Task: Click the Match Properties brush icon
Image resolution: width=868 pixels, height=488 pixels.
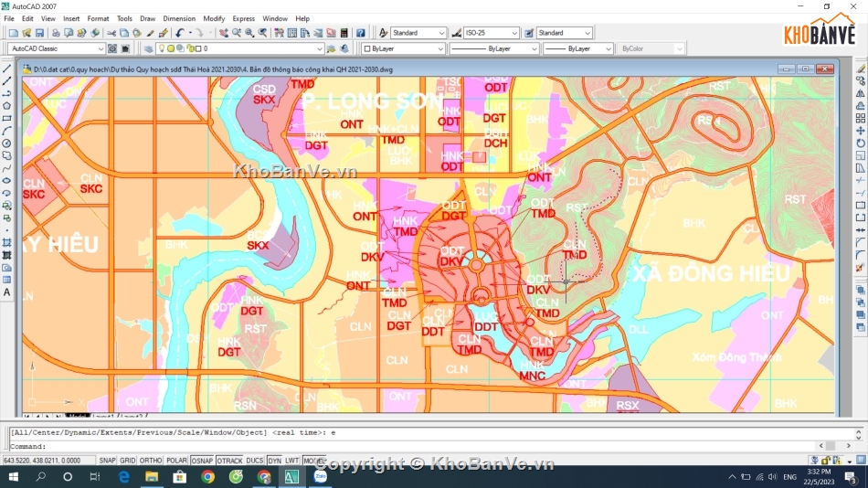Action: point(151,33)
